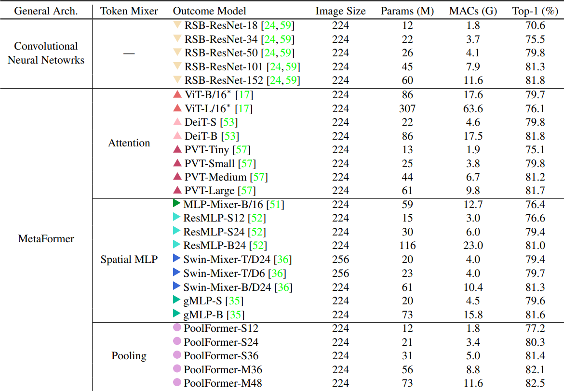Select the Spatial MLP token mixer label

click(129, 260)
